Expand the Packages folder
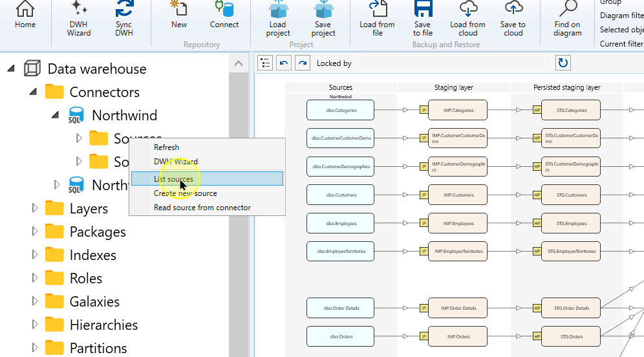The width and height of the screenshot is (644, 357). coord(35,232)
